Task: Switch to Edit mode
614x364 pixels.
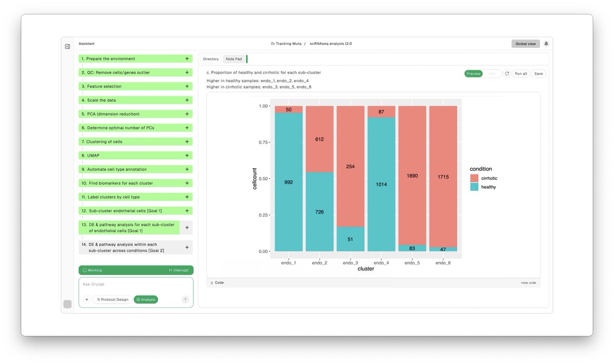Action: (492, 74)
